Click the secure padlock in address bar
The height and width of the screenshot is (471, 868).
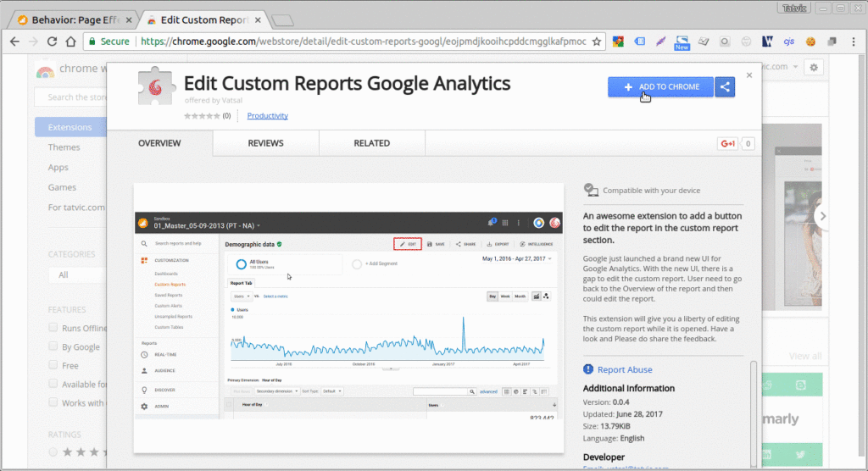(x=92, y=42)
